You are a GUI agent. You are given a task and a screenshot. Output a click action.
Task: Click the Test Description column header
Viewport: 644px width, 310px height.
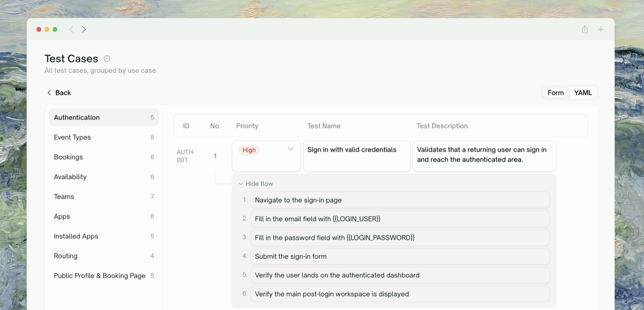(x=442, y=126)
